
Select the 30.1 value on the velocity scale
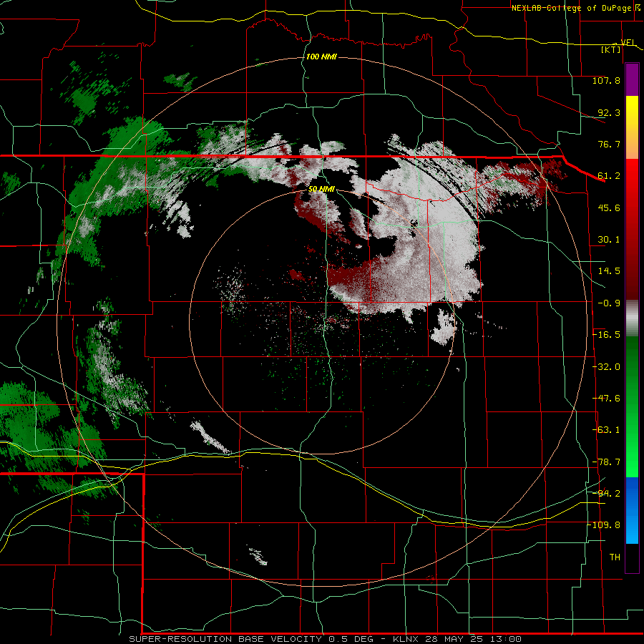pos(609,240)
